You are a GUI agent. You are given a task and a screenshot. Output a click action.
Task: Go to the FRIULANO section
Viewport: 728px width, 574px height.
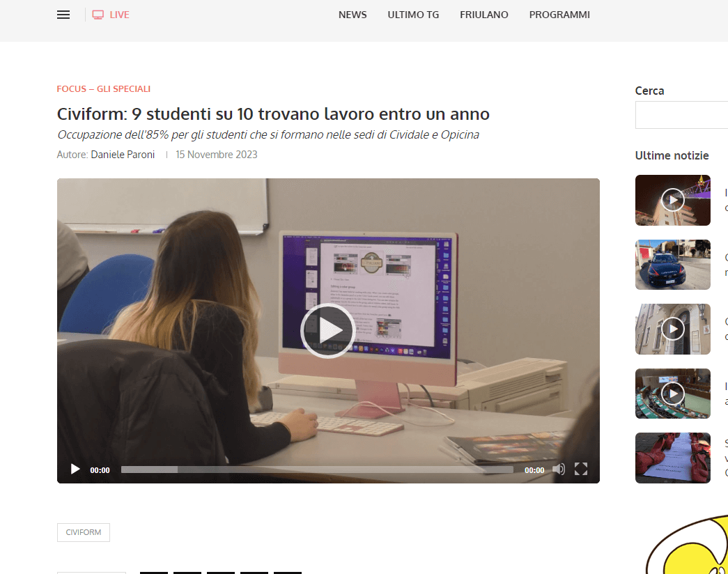(484, 15)
